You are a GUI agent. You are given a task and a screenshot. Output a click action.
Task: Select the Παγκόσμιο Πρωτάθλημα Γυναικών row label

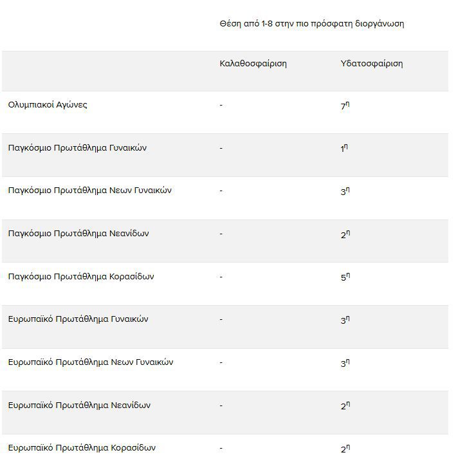point(77,148)
